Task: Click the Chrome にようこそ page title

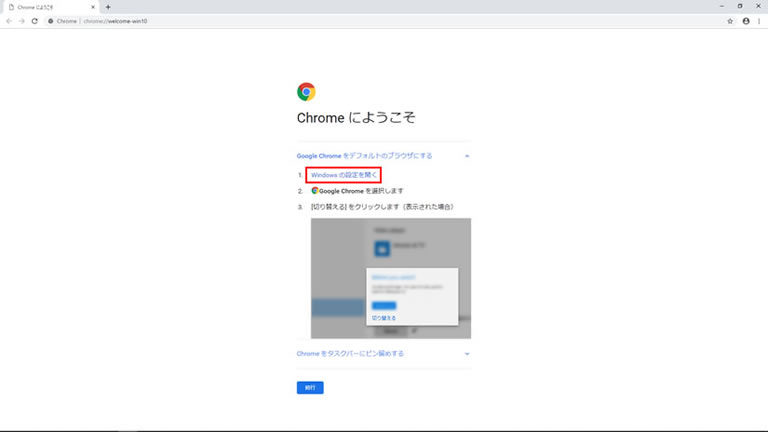Action: click(x=356, y=118)
